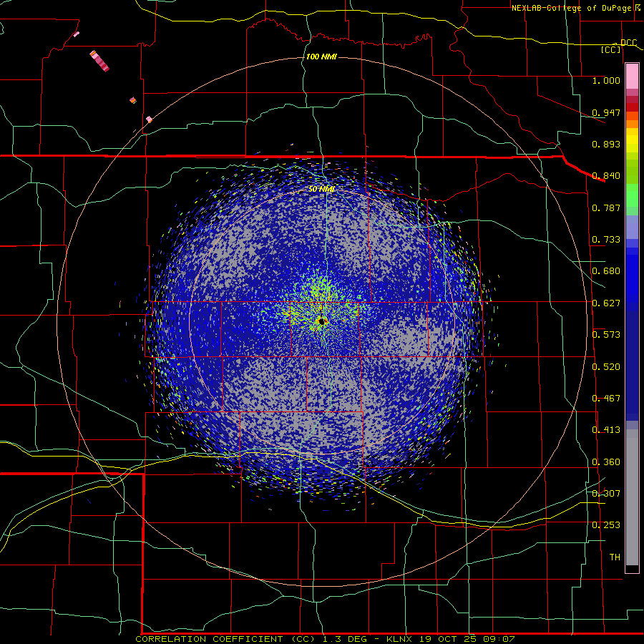
Task: Select the 0.573 value on the scale
Action: 606,334
